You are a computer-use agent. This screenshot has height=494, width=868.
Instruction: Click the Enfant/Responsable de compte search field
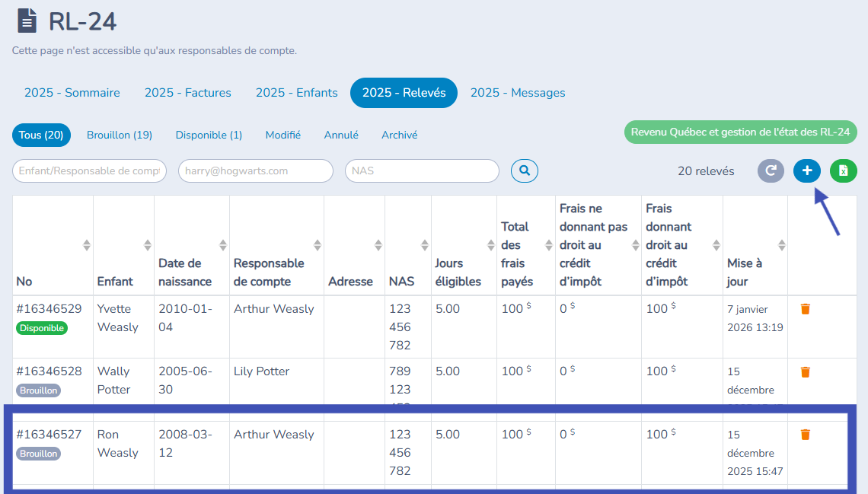(x=89, y=171)
